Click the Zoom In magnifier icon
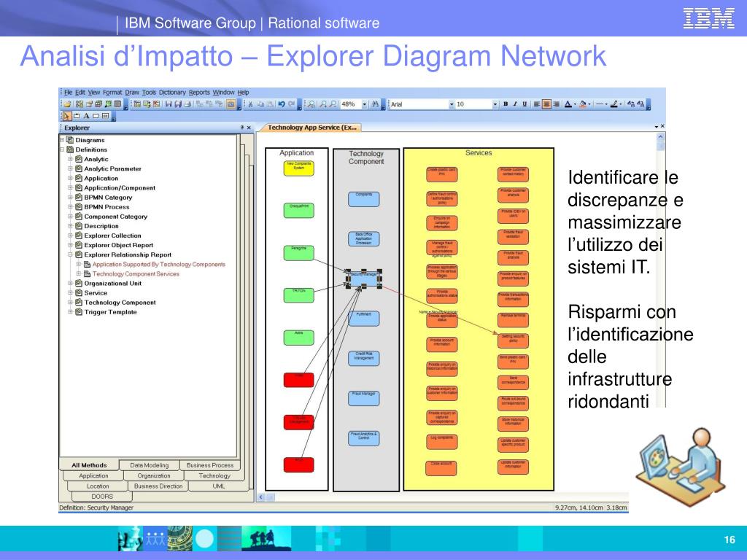 tap(323, 104)
